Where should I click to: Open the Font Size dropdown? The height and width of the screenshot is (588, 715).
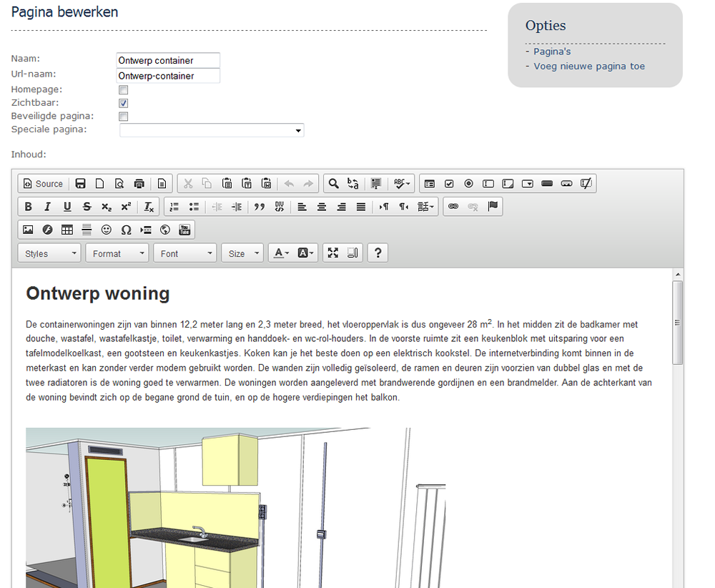point(242,253)
